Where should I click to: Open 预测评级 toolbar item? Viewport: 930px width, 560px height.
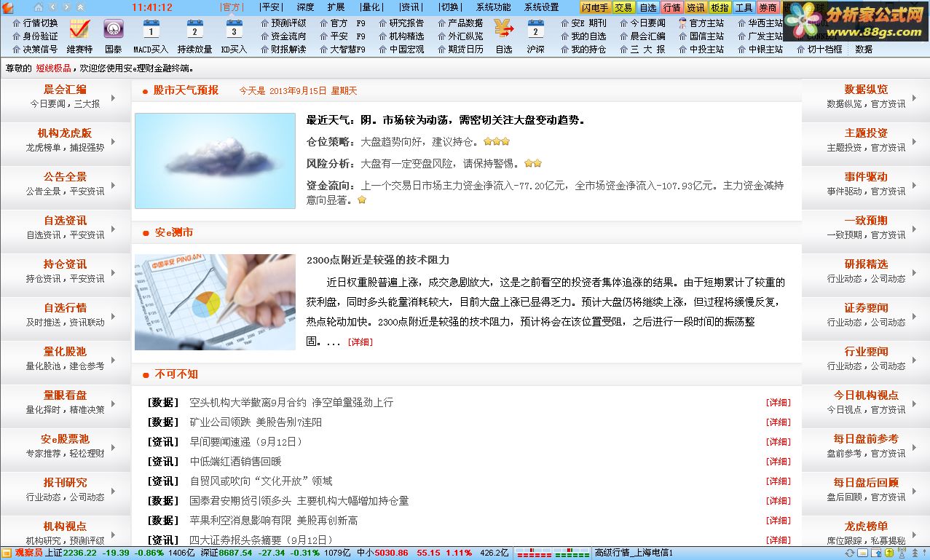tap(283, 23)
